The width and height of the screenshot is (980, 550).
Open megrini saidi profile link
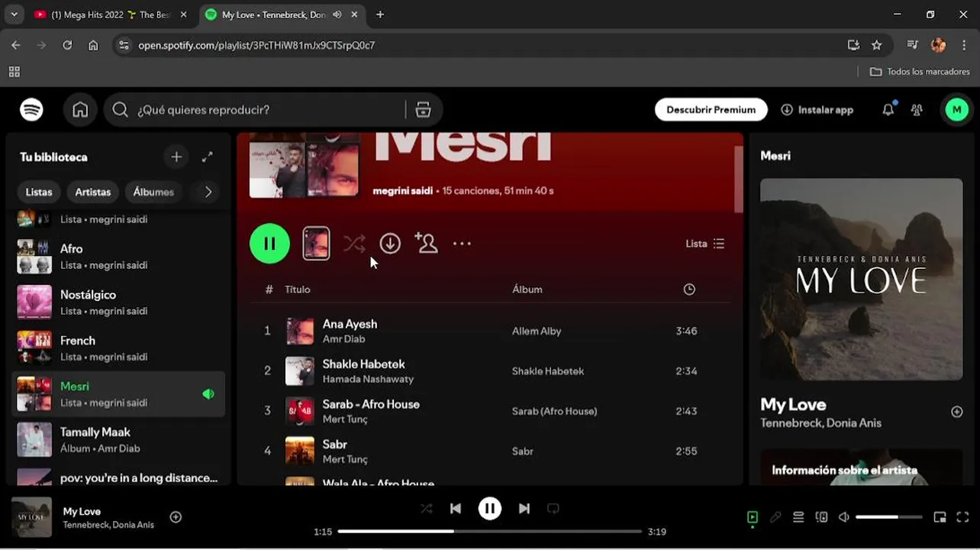click(402, 191)
